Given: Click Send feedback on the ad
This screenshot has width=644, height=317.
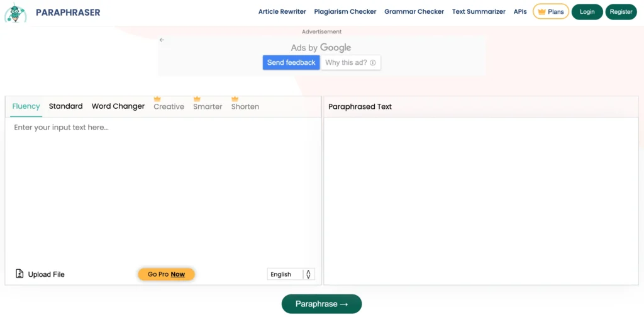Looking at the screenshot, I should click(291, 62).
